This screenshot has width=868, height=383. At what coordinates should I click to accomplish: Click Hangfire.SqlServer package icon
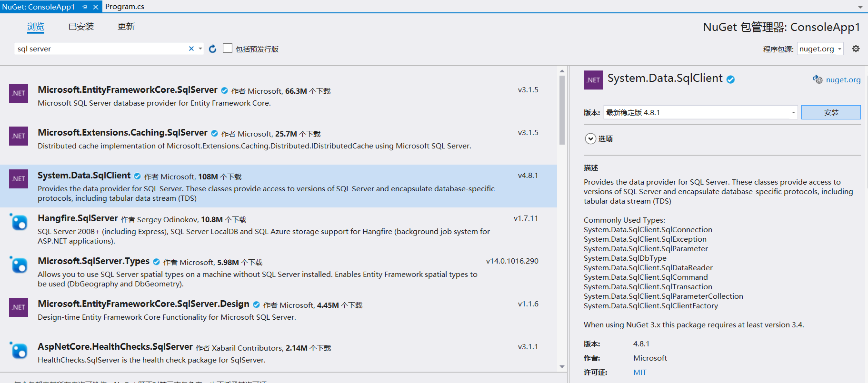pos(19,222)
